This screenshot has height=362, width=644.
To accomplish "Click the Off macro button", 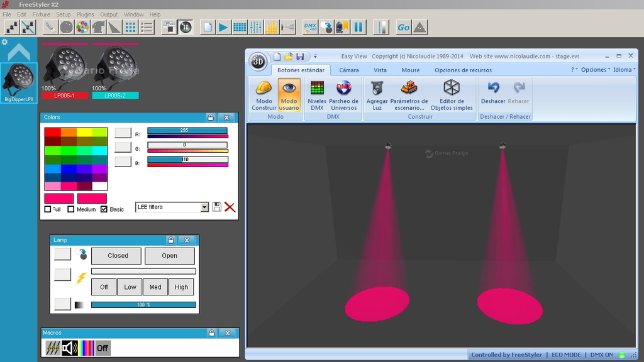I will click(103, 348).
